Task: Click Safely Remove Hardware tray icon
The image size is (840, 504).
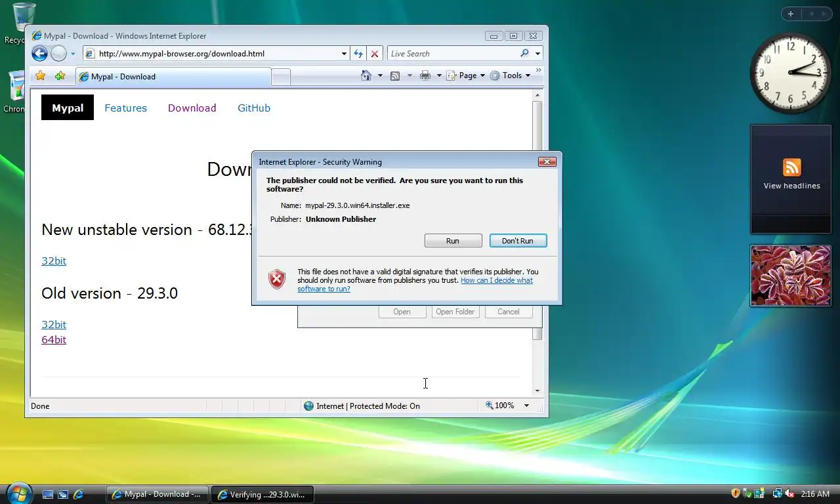Action: 747,493
